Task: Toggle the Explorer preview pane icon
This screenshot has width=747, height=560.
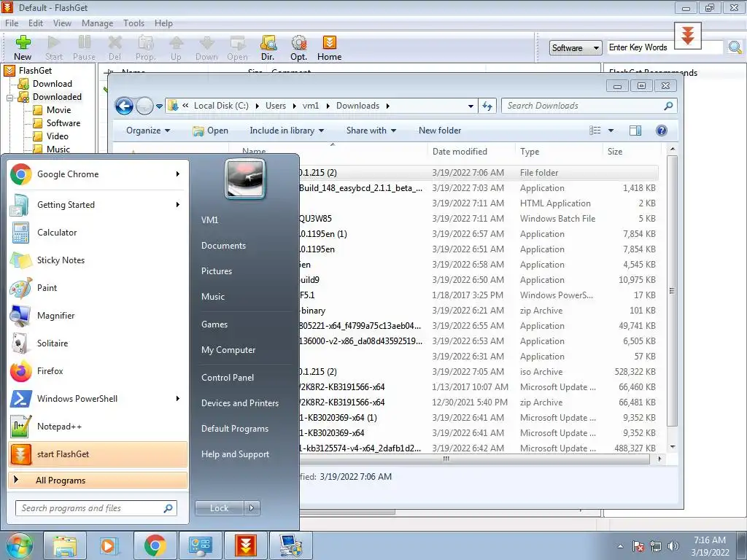Action: click(x=635, y=131)
